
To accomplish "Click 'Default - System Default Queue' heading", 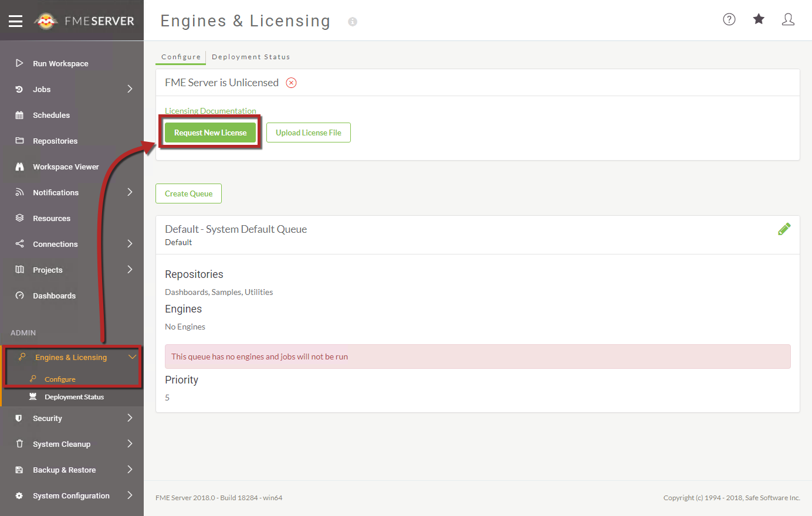I will coord(236,229).
